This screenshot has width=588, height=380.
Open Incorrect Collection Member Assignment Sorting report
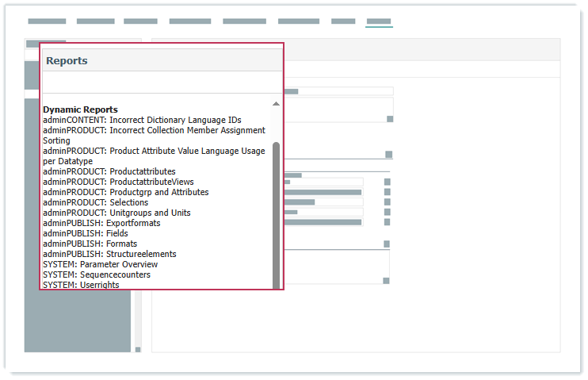(154, 130)
